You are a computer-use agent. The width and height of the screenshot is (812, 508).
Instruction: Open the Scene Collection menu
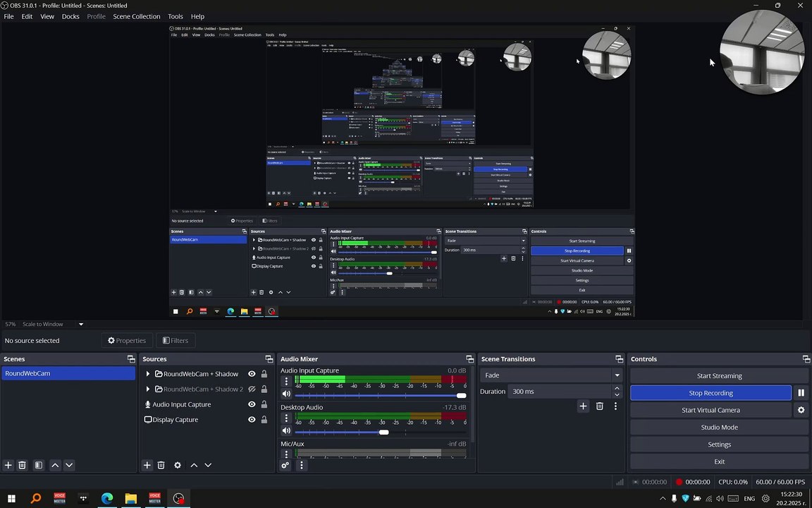[x=137, y=17]
